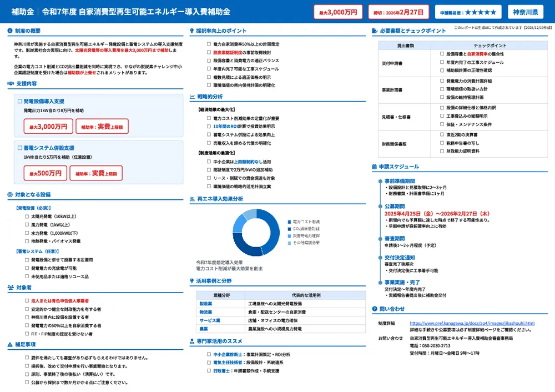Viewport: 555px width, 392px height.
Task: Click the question mark icon beside 問い合わせ
Action: coord(374,309)
